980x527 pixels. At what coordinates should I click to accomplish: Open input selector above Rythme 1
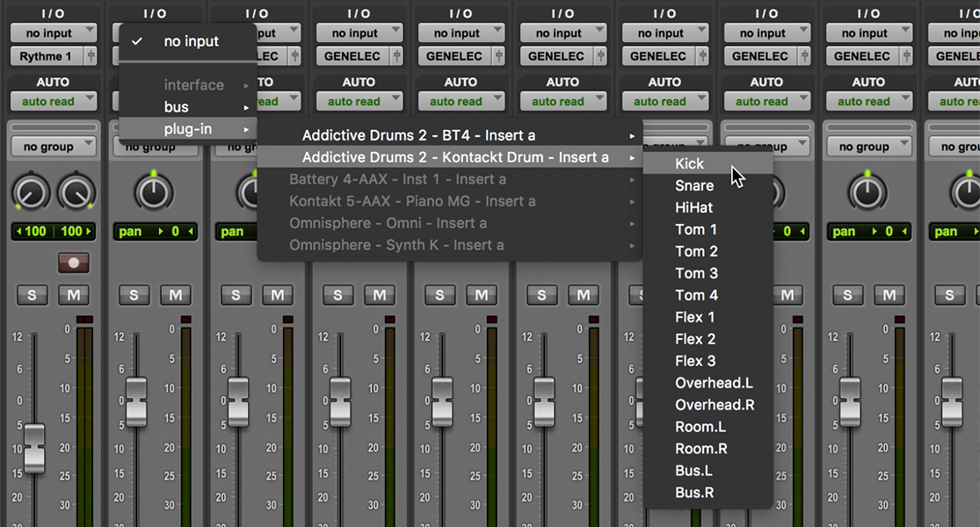[53, 33]
